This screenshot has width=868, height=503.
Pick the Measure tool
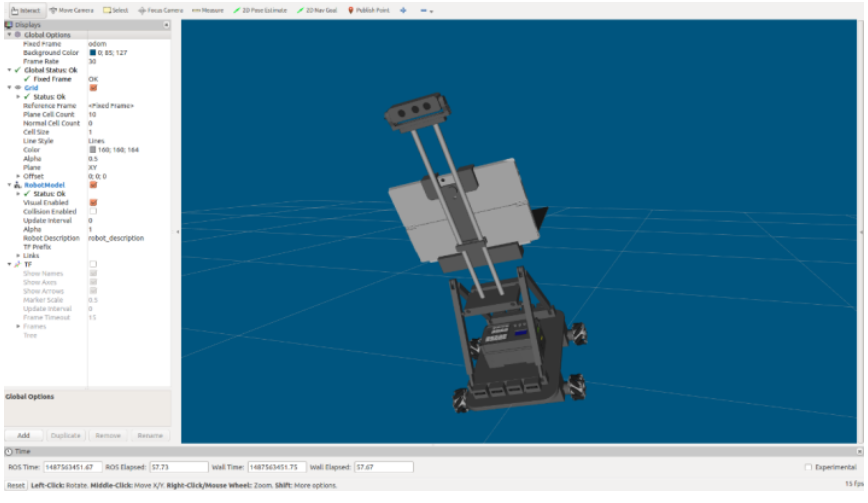[x=208, y=11]
